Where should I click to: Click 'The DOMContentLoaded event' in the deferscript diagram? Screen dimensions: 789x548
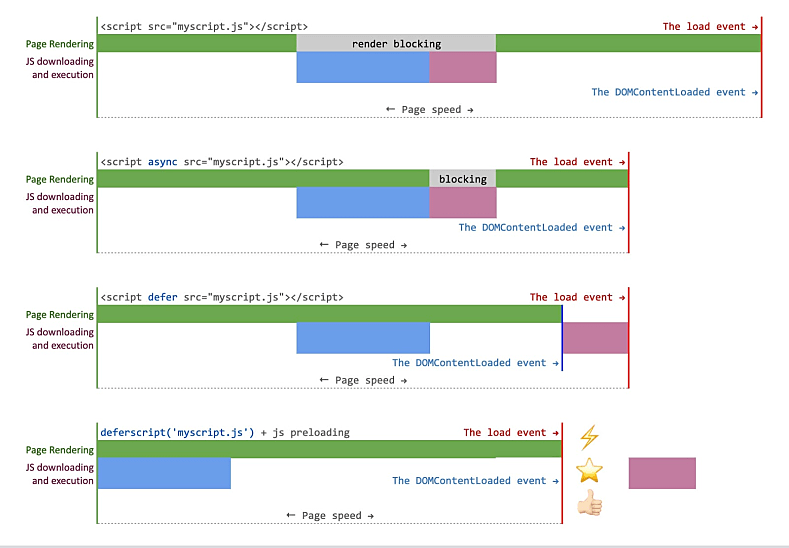475,481
